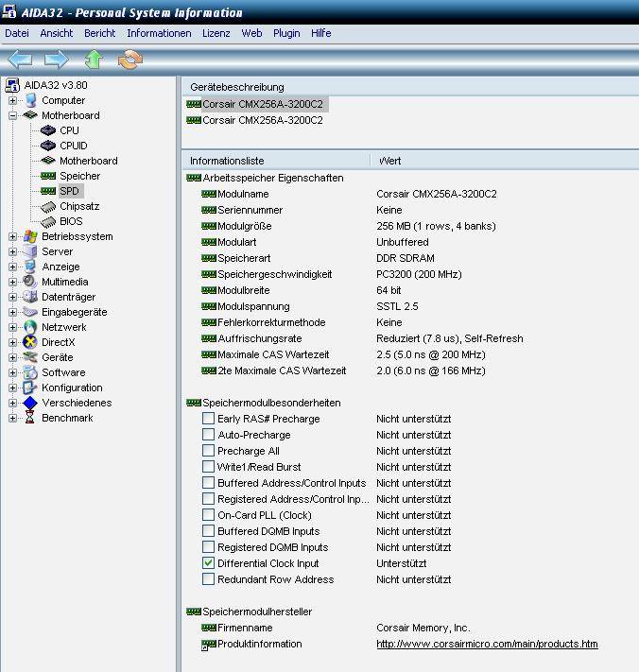Click the Server tree icon
The width and height of the screenshot is (639, 672).
click(x=30, y=251)
